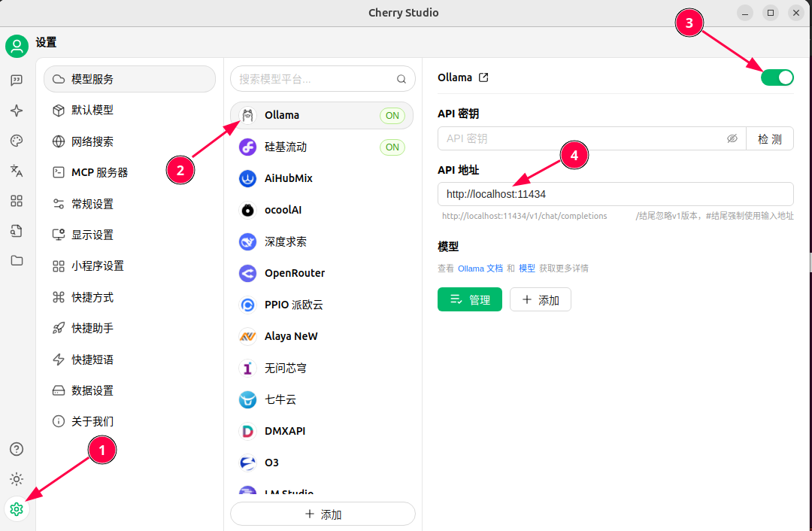This screenshot has height=531, width=812.
Task: Open the help question mark icon
Action: [x=17, y=449]
